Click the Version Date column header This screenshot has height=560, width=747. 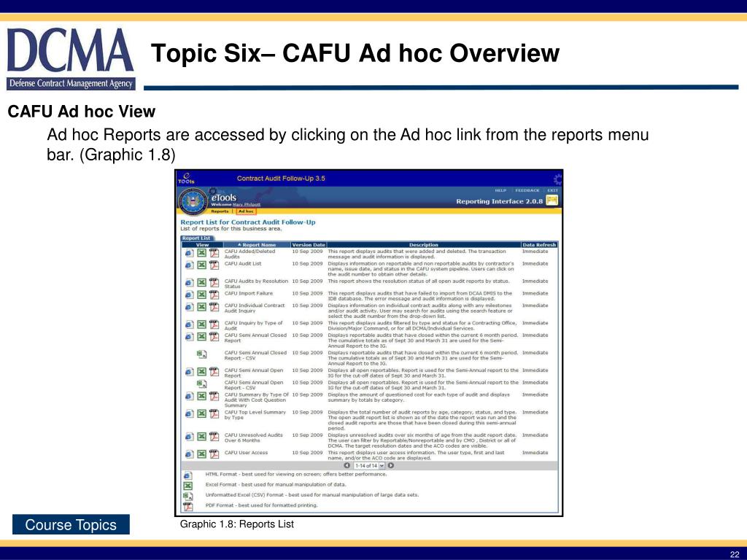click(x=309, y=245)
